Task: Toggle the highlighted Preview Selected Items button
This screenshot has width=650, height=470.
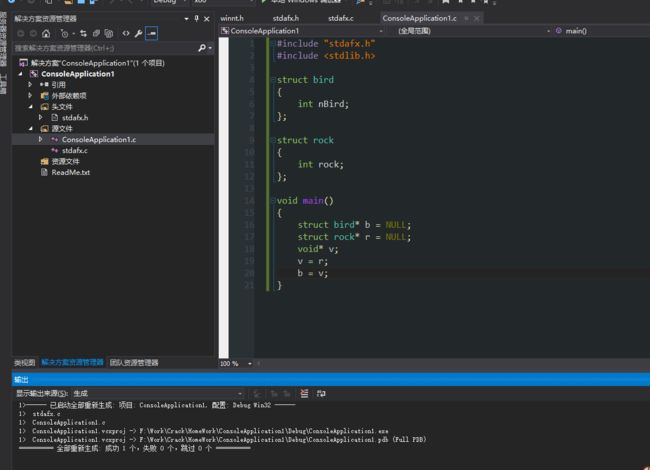Action: [x=152, y=33]
